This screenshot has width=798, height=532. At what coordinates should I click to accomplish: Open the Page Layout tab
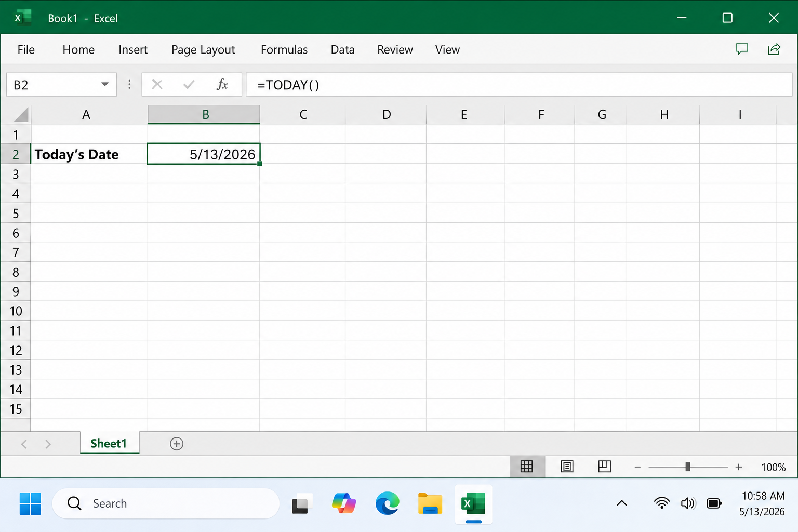pyautogui.click(x=203, y=50)
